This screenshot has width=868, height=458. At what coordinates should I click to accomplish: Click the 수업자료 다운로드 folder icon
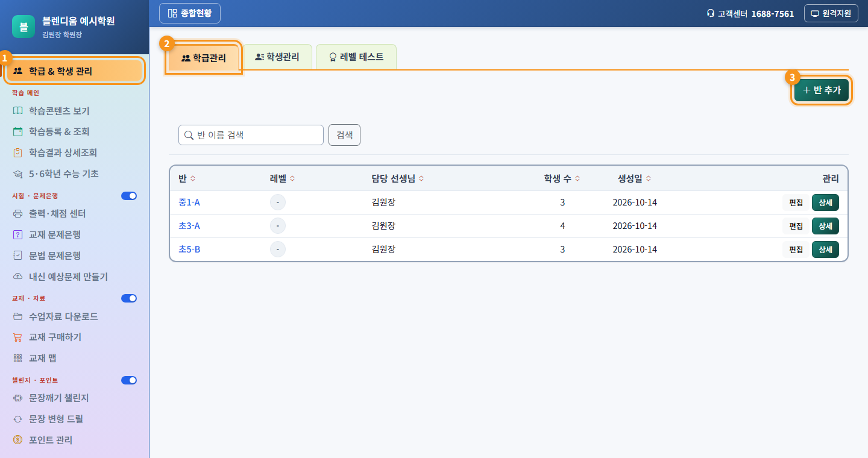(x=17, y=316)
